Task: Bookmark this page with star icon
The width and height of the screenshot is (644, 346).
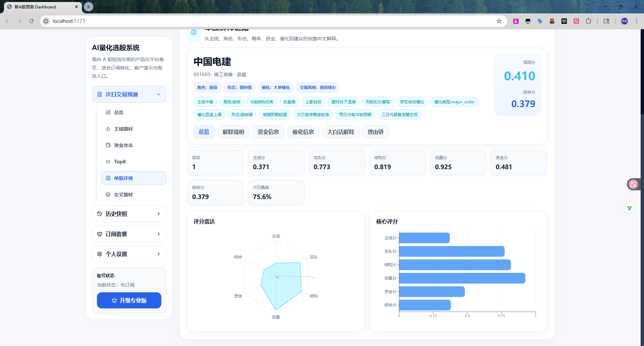Action: tap(499, 21)
